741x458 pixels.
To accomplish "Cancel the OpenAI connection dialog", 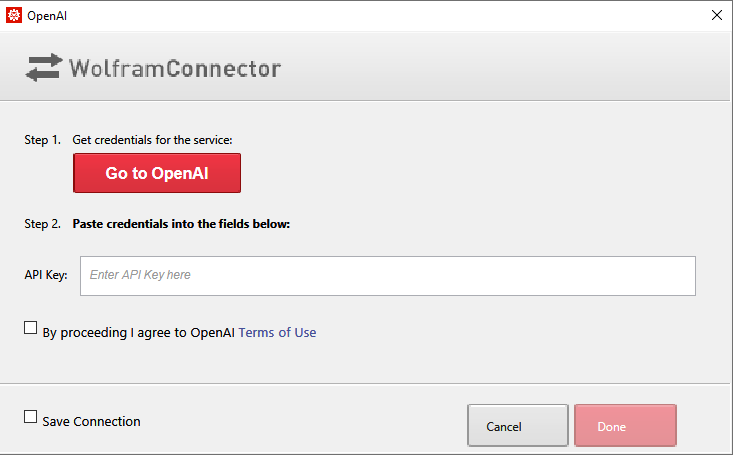I will coord(518,425).
